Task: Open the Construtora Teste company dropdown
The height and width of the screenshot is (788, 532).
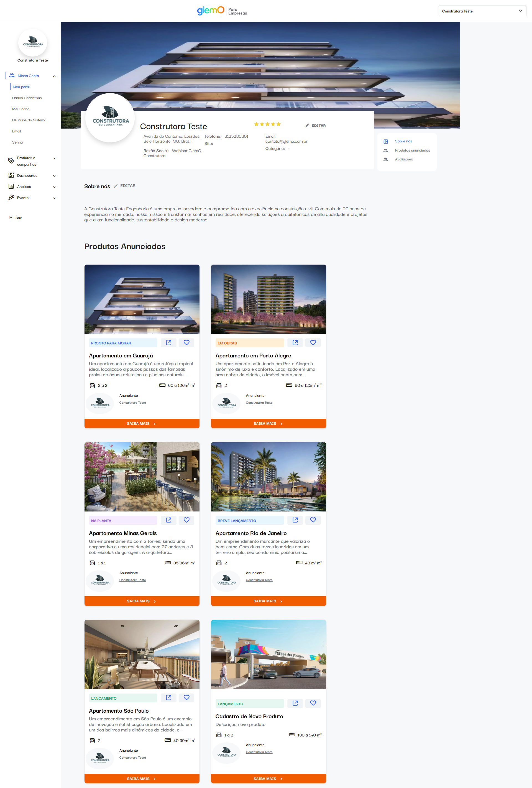Action: coord(482,11)
